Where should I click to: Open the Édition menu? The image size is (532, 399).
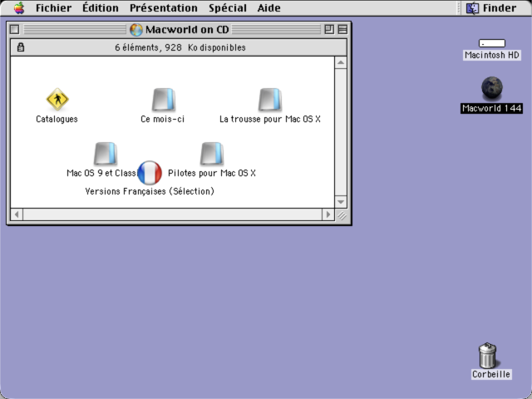coord(101,7)
